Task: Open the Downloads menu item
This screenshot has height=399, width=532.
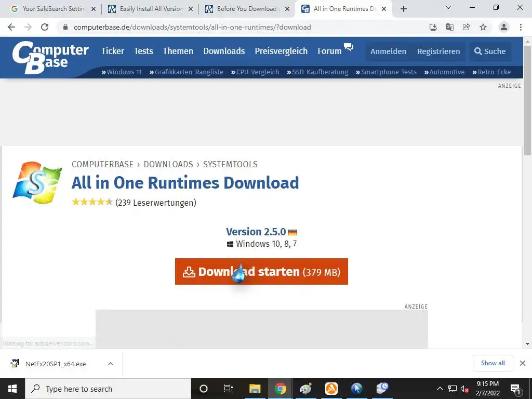Action: click(x=224, y=51)
